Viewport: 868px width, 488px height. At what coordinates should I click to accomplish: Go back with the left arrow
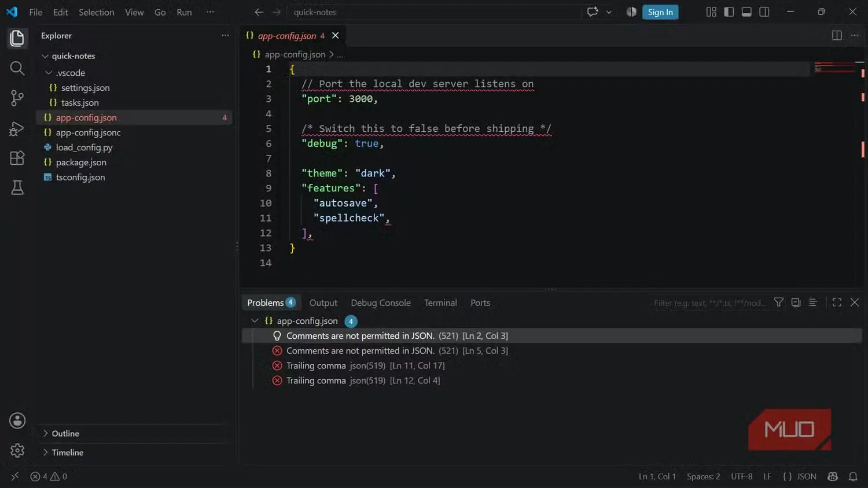tap(259, 12)
